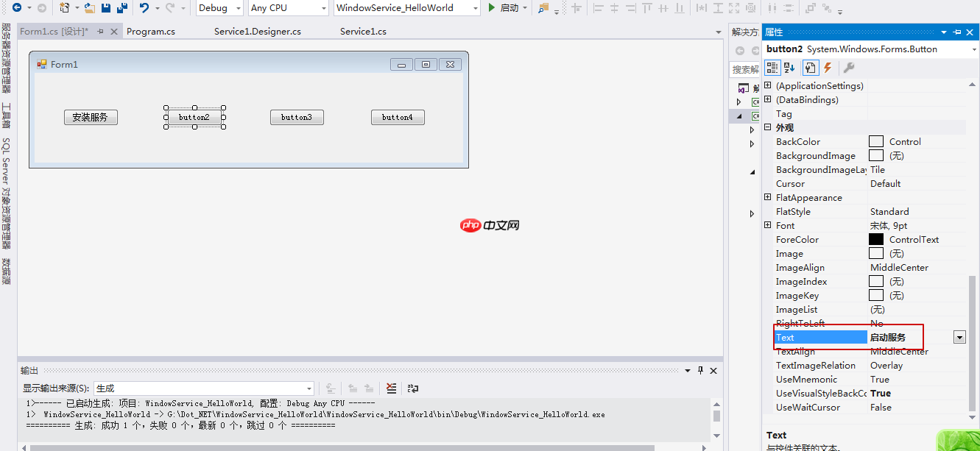Select button2 on the Form1 designer

click(x=194, y=117)
